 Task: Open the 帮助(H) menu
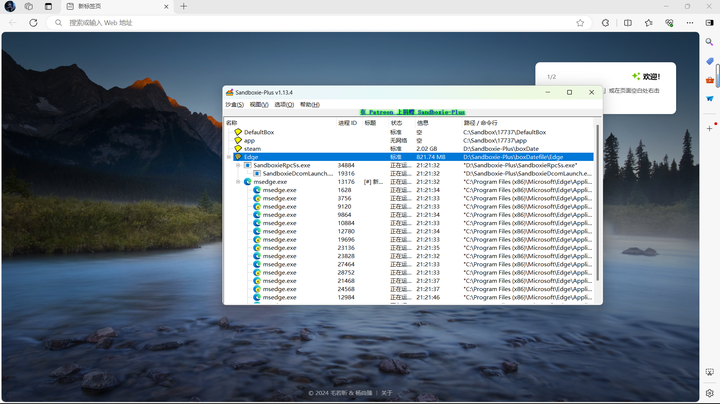click(x=310, y=105)
